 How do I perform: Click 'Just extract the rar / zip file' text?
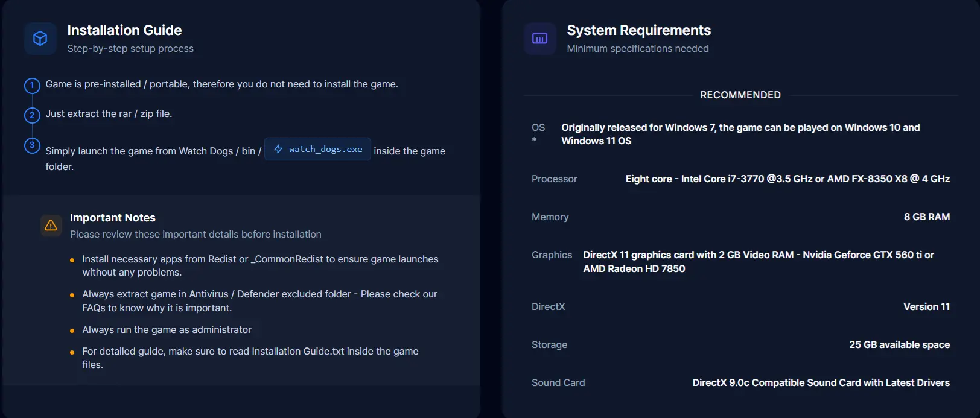tap(109, 114)
